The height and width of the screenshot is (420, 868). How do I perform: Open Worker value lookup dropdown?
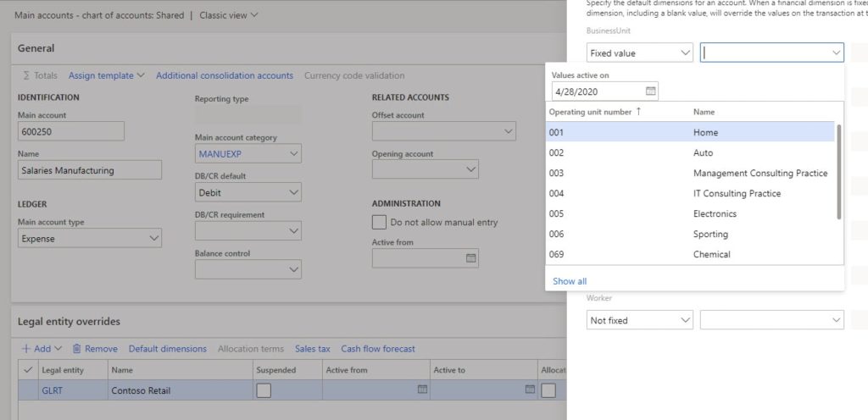tap(837, 320)
